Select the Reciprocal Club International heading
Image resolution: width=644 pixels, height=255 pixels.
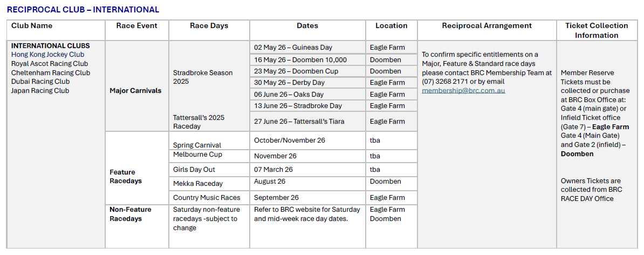point(83,10)
